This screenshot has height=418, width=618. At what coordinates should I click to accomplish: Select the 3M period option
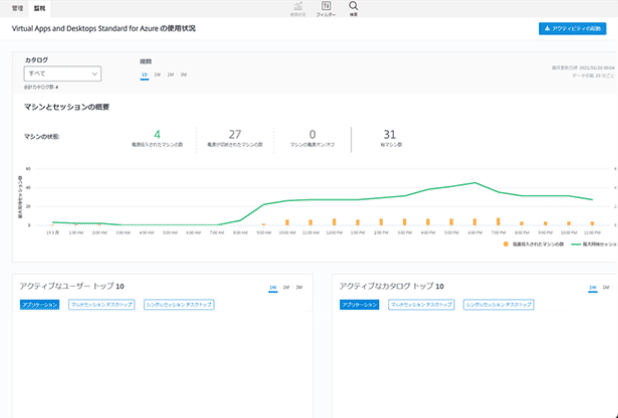[x=183, y=74]
